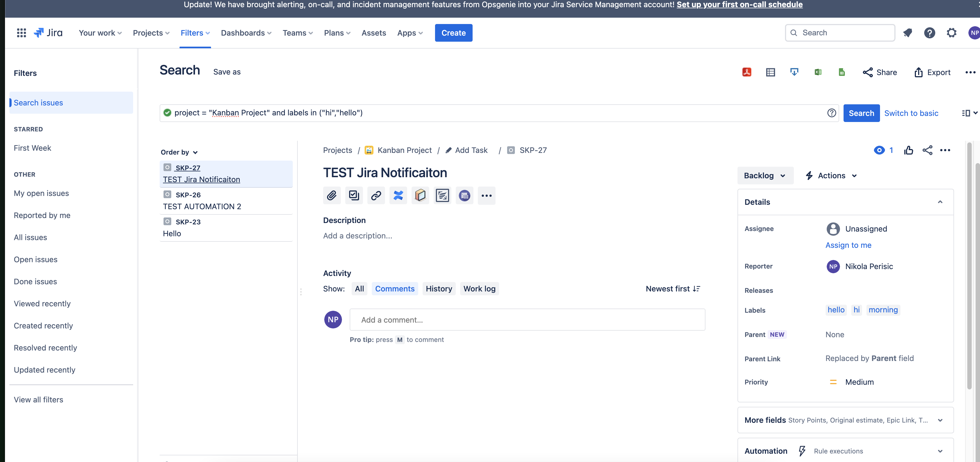980x462 pixels.
Task: Click the add child issue icon
Action: tap(354, 195)
